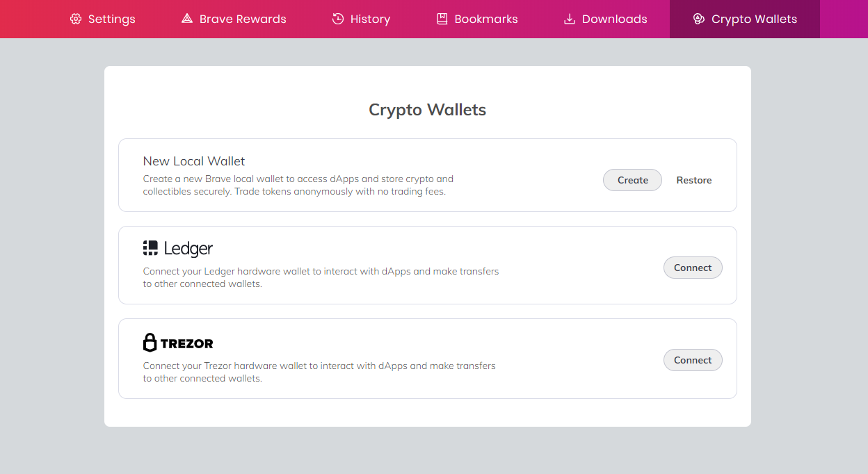Click the "New Local Wallet" heading
Viewport: 868px width, 474px height.
tap(194, 161)
